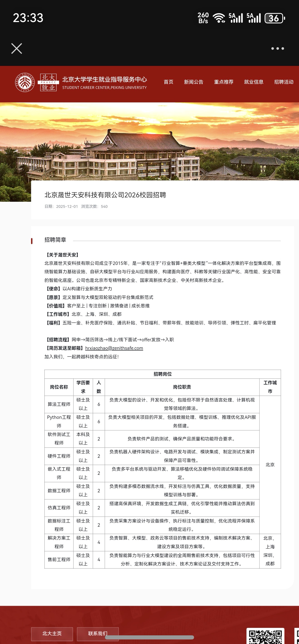Viewport: 299px width, 644px height.
Task: Tap the Wi-Fi status icon
Action: 219,18
